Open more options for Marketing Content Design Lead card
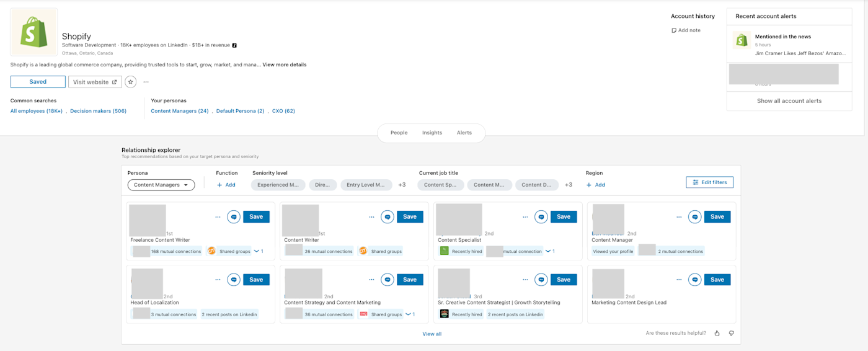This screenshot has height=351, width=868. pyautogui.click(x=679, y=280)
